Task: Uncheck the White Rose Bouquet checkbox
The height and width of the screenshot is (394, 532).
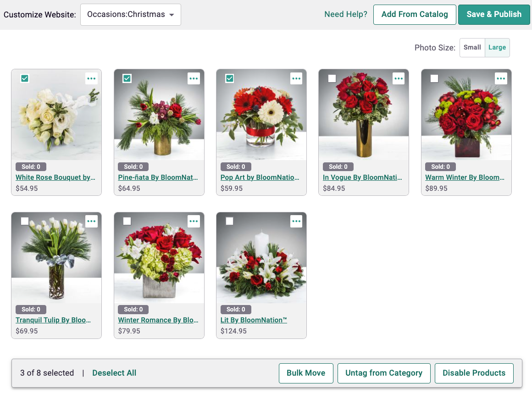Action: [25, 78]
